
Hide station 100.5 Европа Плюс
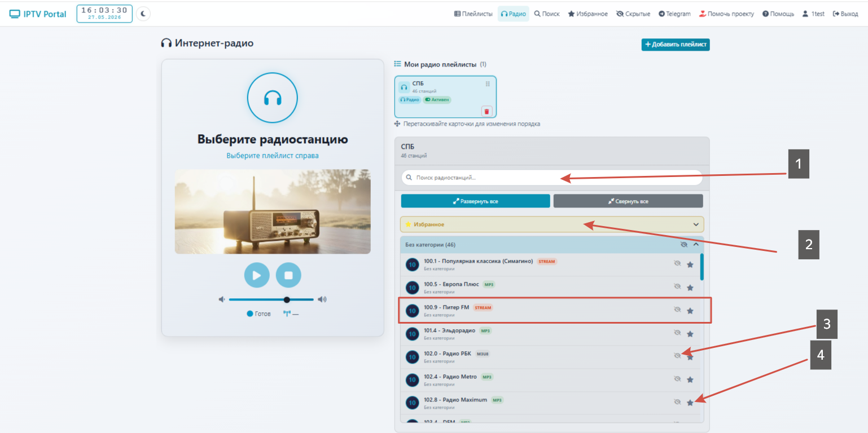click(677, 287)
